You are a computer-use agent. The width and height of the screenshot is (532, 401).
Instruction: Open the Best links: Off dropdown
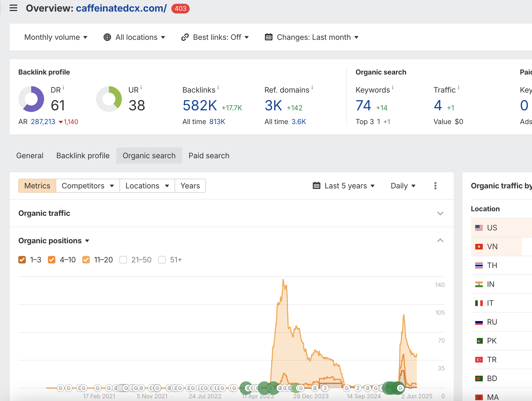coord(215,37)
